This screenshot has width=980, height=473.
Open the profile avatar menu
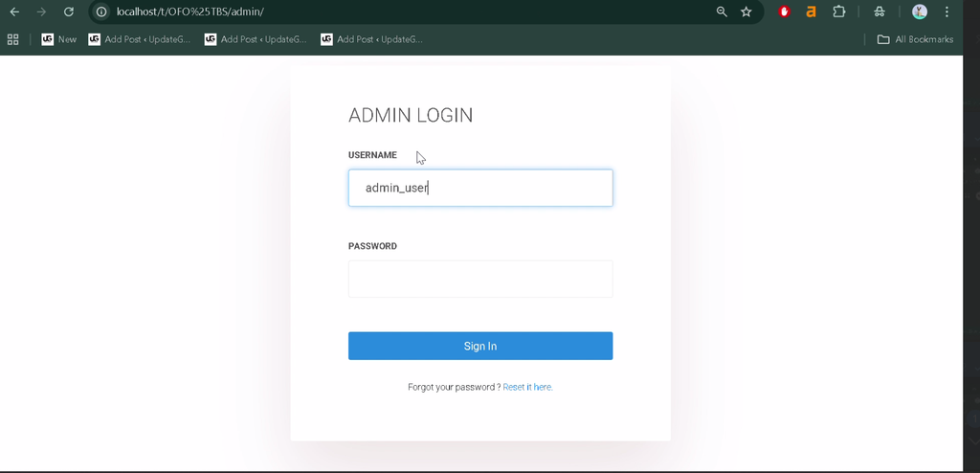click(920, 11)
